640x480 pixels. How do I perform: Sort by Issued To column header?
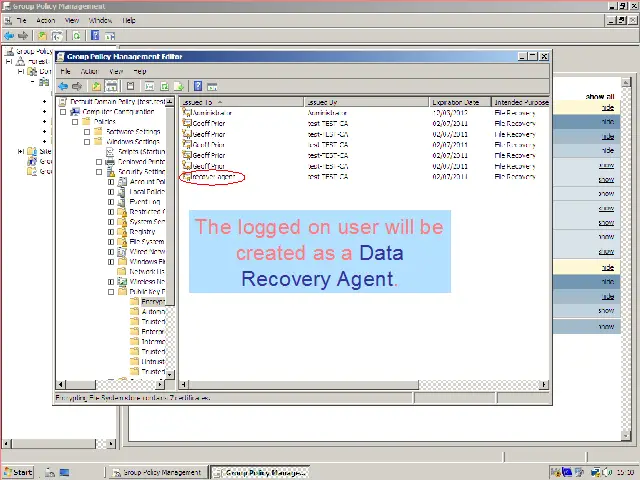(242, 102)
